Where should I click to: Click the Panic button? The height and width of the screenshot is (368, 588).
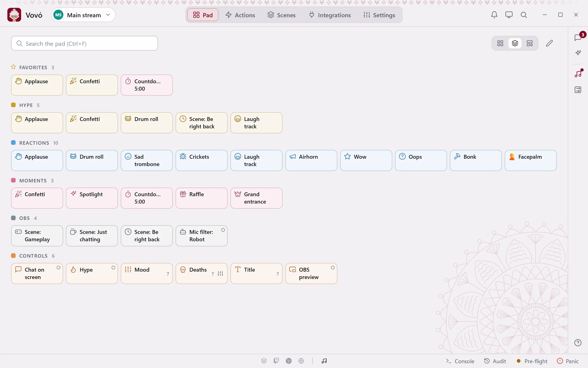point(568,361)
